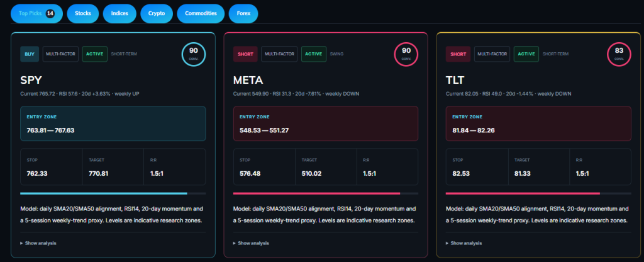Click SPY stop value 762.33
The image size is (644, 262).
37,174
